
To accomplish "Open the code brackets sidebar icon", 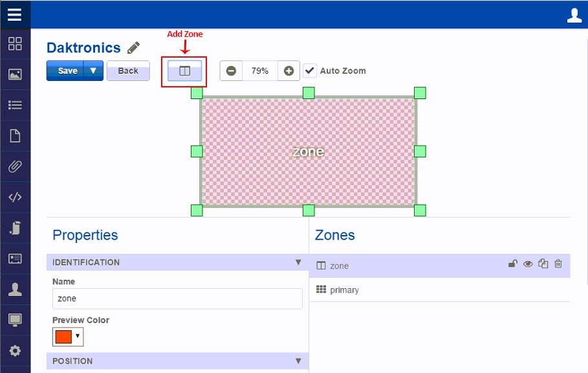I will click(x=15, y=198).
